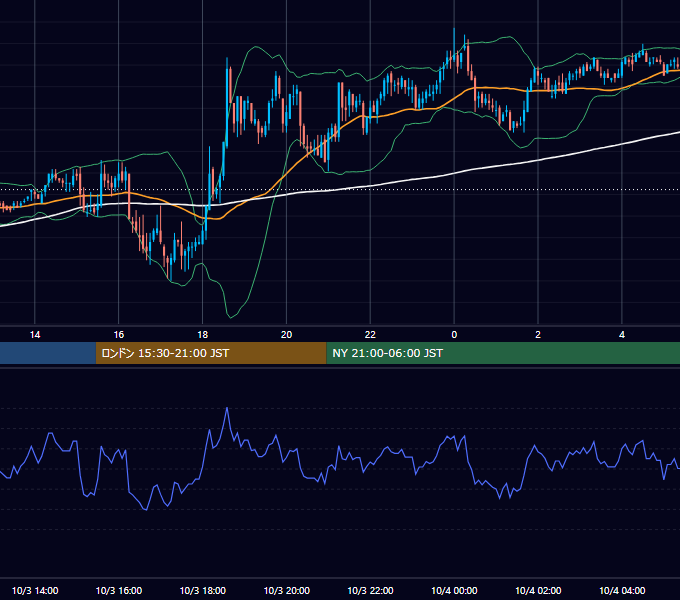The image size is (680, 600).
Task: Click hour label 20 on price chart axis
Action: point(286,335)
